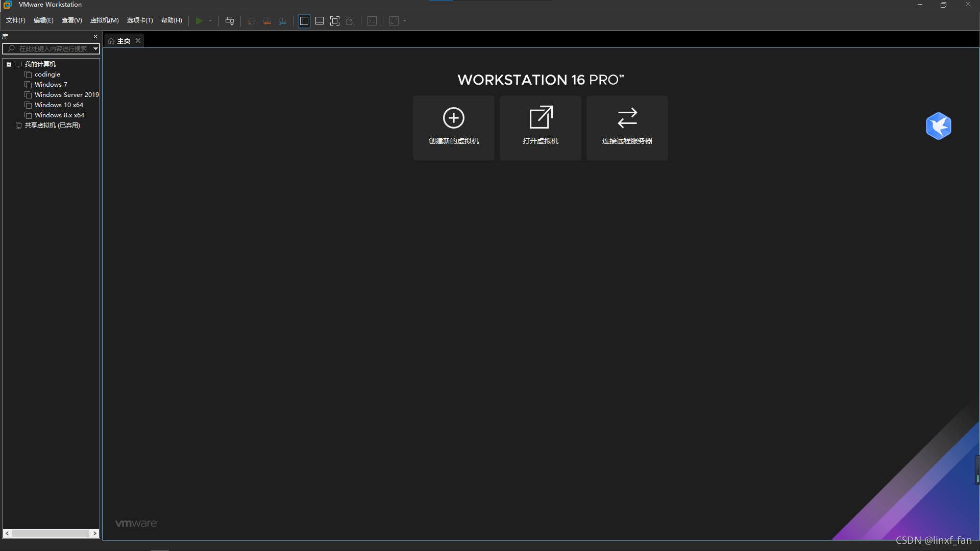The width and height of the screenshot is (980, 551).
Task: Click the console view terminal icon
Action: click(372, 21)
